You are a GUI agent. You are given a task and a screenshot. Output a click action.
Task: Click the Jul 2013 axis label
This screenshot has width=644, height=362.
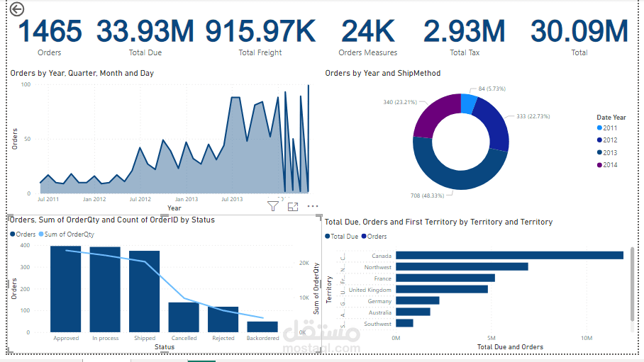pyautogui.click(x=232, y=199)
